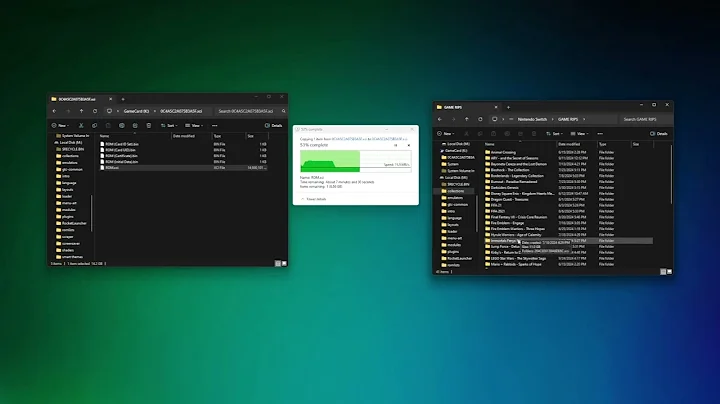Rename the selected file in GameCard window

(x=122, y=125)
